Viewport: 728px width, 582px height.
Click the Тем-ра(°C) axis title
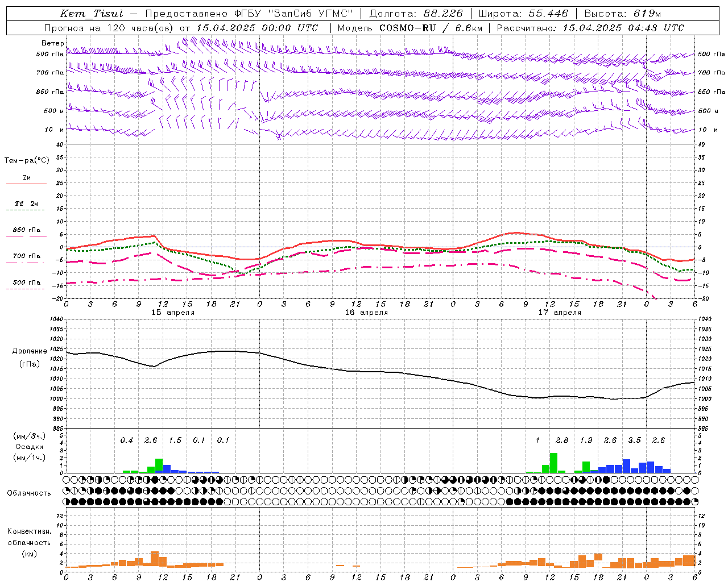(x=27, y=161)
